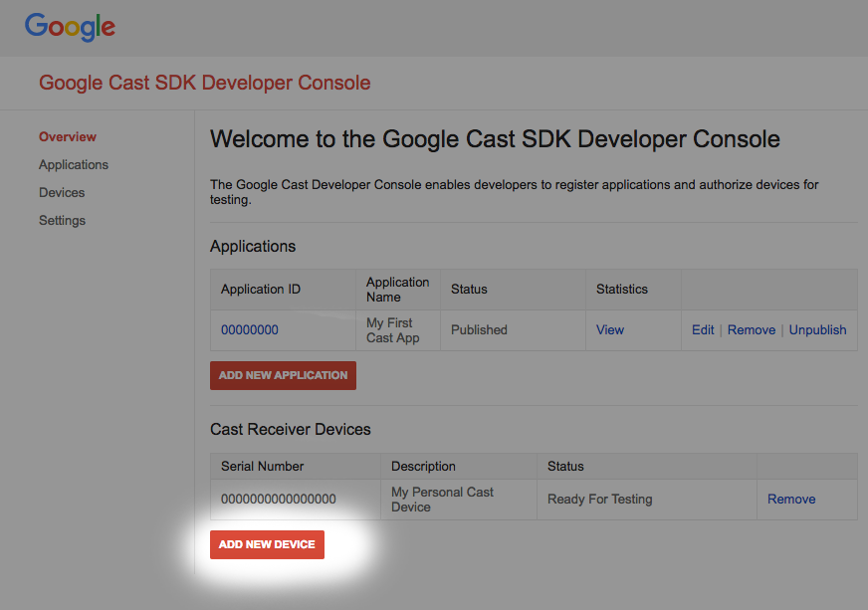Open application with ID 00000000

click(249, 329)
